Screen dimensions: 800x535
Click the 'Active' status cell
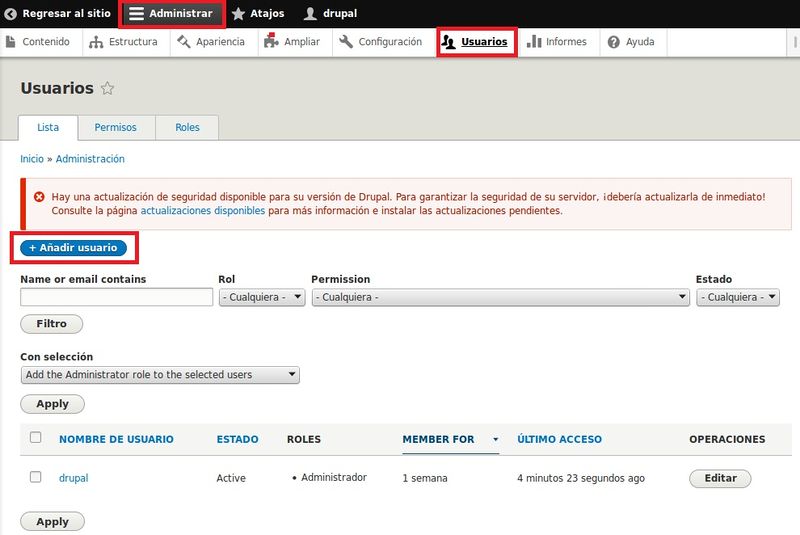[231, 478]
